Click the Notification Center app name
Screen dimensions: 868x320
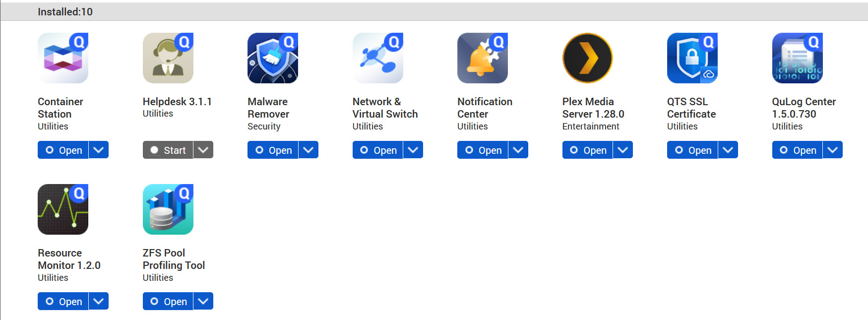pyautogui.click(x=485, y=108)
